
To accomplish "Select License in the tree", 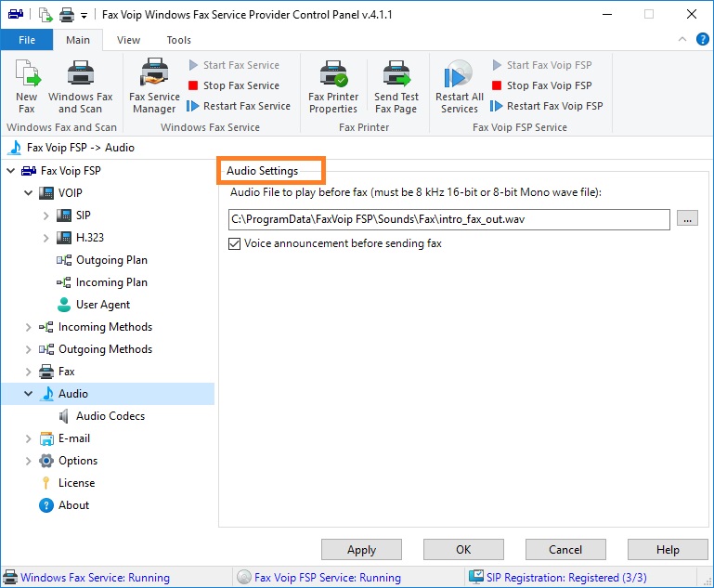I will pyautogui.click(x=76, y=483).
